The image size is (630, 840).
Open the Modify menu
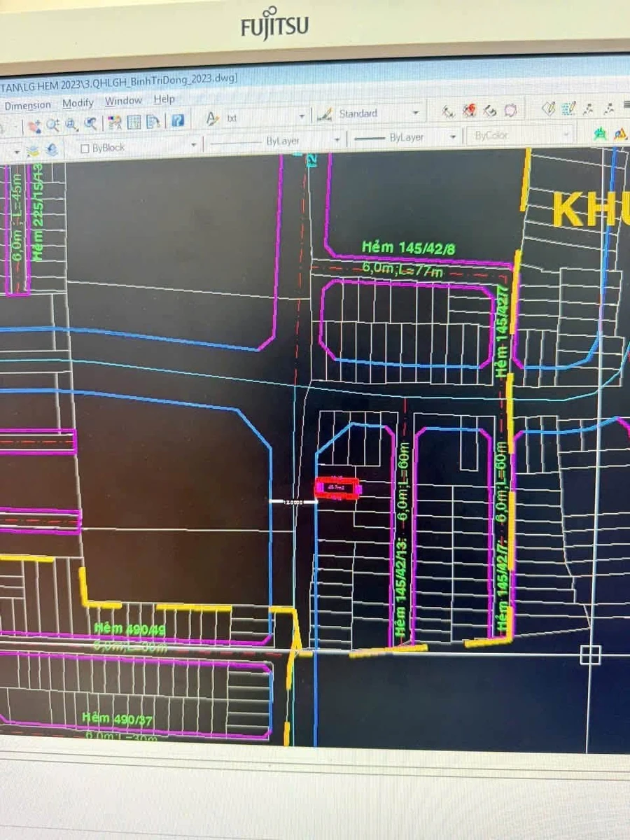pyautogui.click(x=78, y=104)
